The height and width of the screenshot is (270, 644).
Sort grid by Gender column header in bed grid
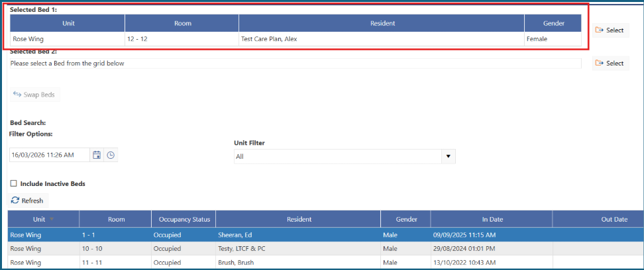tap(405, 219)
